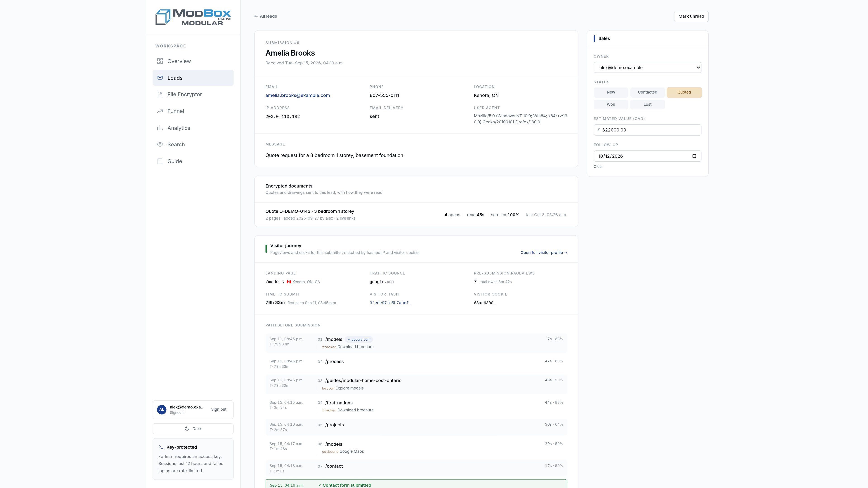Viewport: 868px width, 488px height.
Task: Click the estimated value input field
Action: point(647,130)
